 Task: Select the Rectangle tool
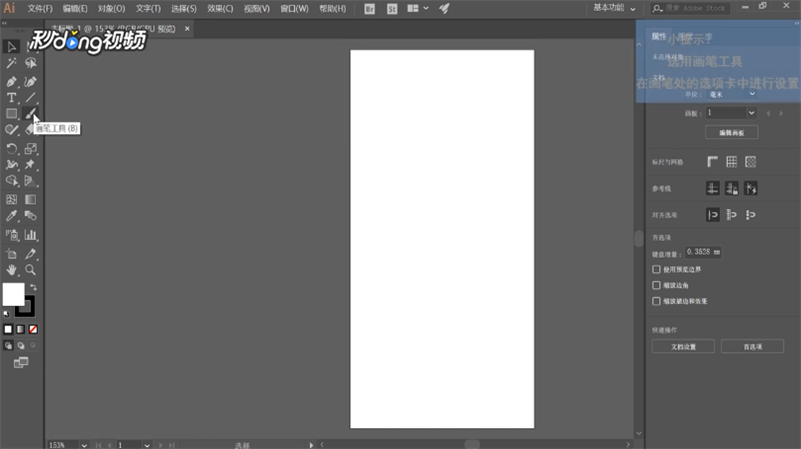coord(11,113)
